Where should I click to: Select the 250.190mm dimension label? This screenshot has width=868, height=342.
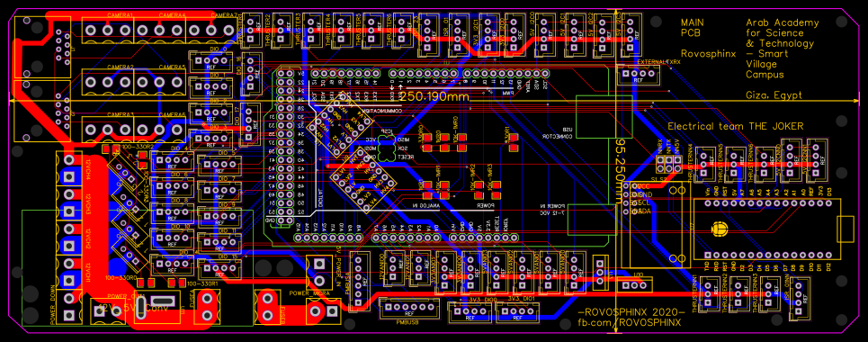434,96
